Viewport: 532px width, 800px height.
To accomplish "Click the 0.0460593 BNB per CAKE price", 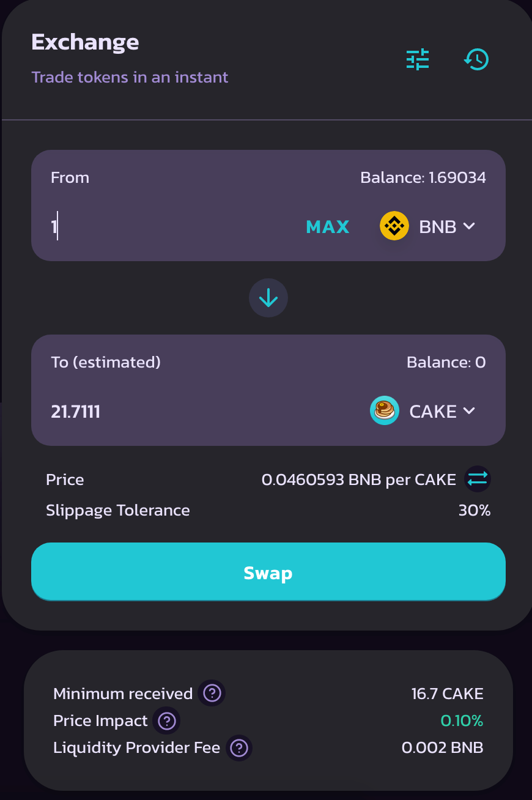I will (359, 480).
